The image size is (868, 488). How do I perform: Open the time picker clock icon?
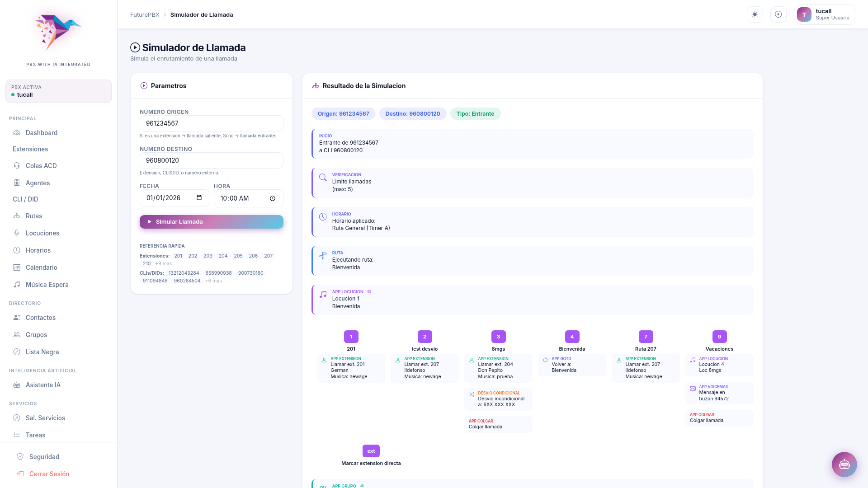(273, 198)
